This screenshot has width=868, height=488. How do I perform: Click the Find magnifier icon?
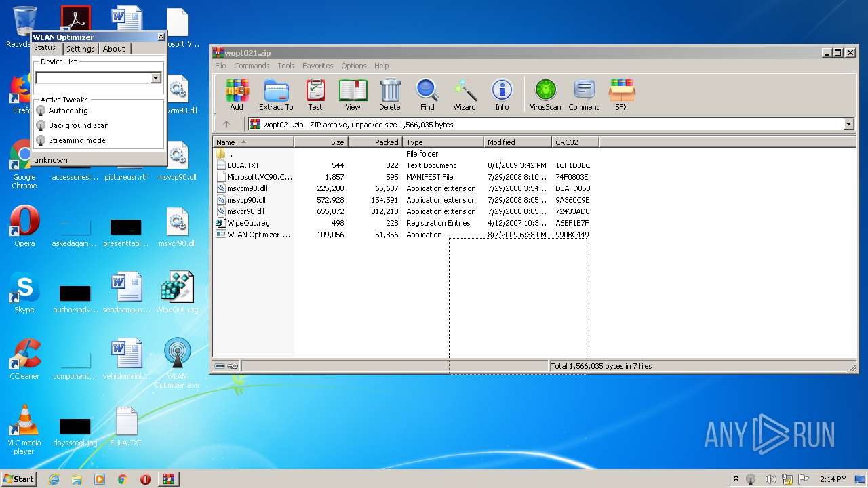427,95
